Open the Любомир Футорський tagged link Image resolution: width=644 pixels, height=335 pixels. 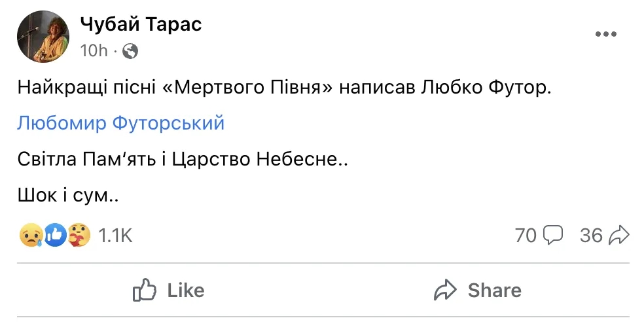click(120, 122)
